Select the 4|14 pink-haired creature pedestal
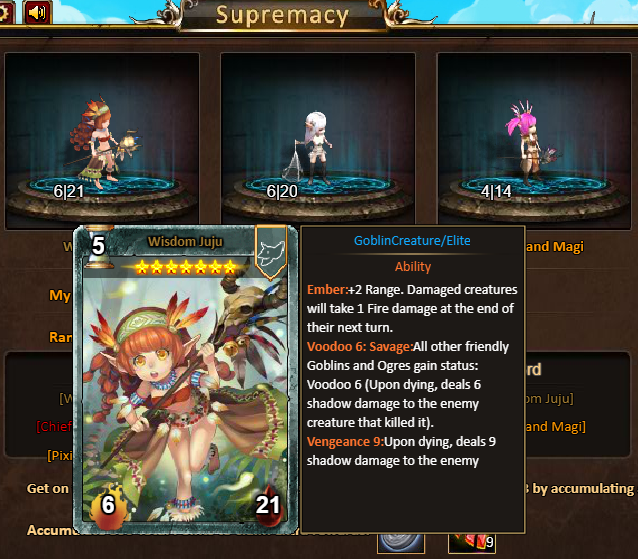 point(534,141)
